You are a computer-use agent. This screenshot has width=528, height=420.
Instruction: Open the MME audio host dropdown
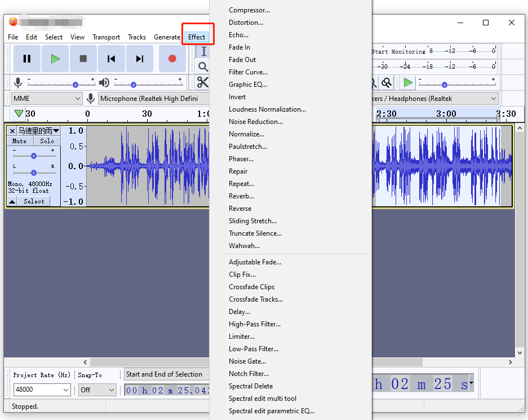(x=47, y=99)
